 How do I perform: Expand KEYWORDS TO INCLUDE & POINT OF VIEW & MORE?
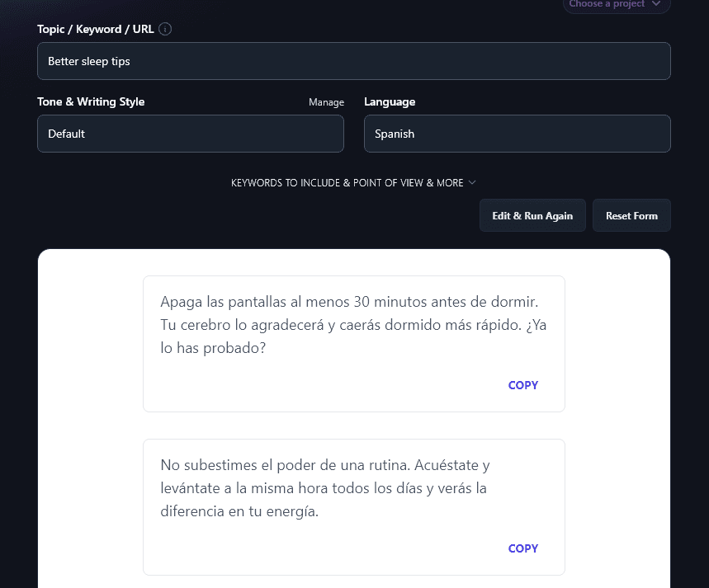click(353, 182)
